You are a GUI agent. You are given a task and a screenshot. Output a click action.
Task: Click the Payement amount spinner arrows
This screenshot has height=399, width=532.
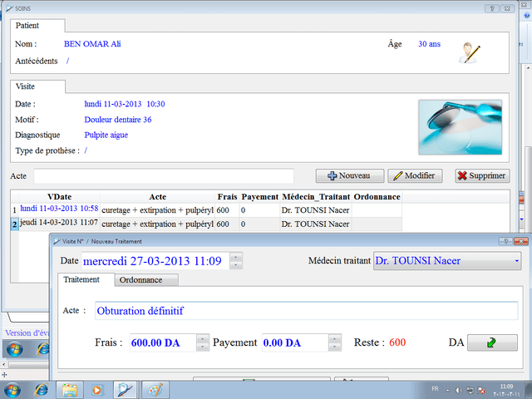[x=334, y=342]
